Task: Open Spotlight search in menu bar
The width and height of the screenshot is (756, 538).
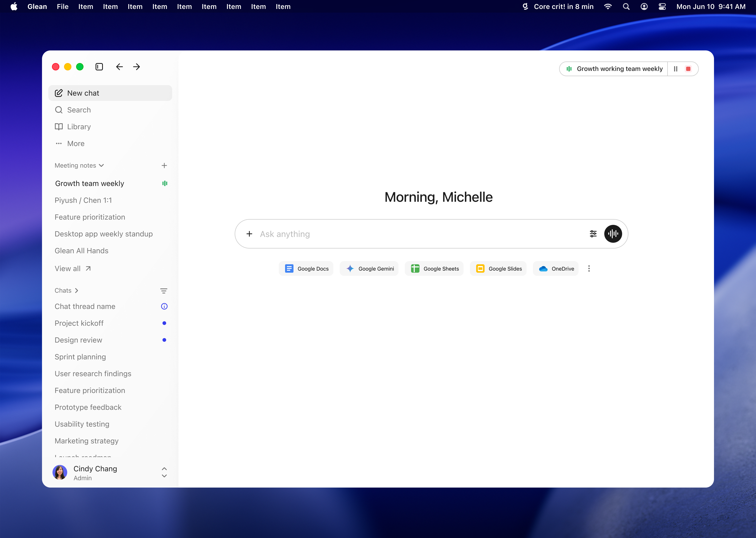Action: 626,7
